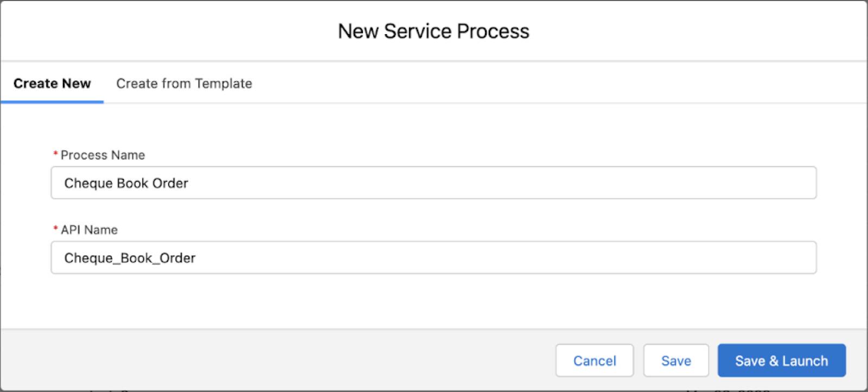
Task: Select the Cheque Book Order text
Action: [x=126, y=183]
